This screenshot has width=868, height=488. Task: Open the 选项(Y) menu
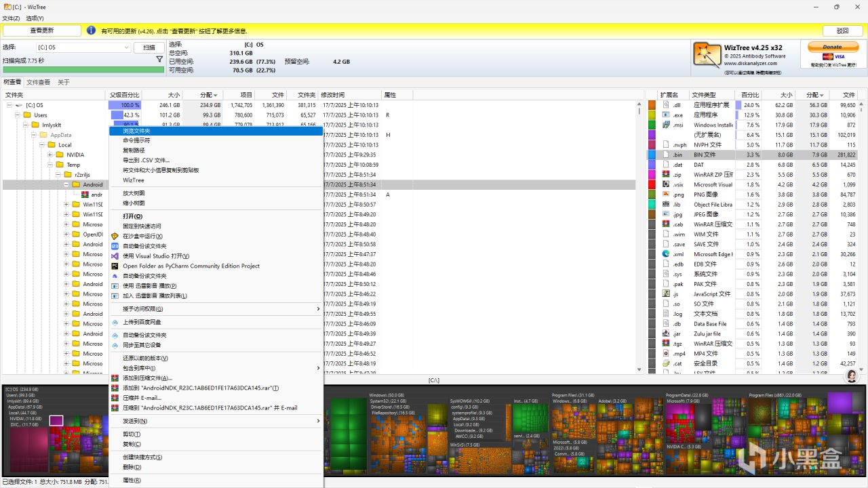(35, 18)
